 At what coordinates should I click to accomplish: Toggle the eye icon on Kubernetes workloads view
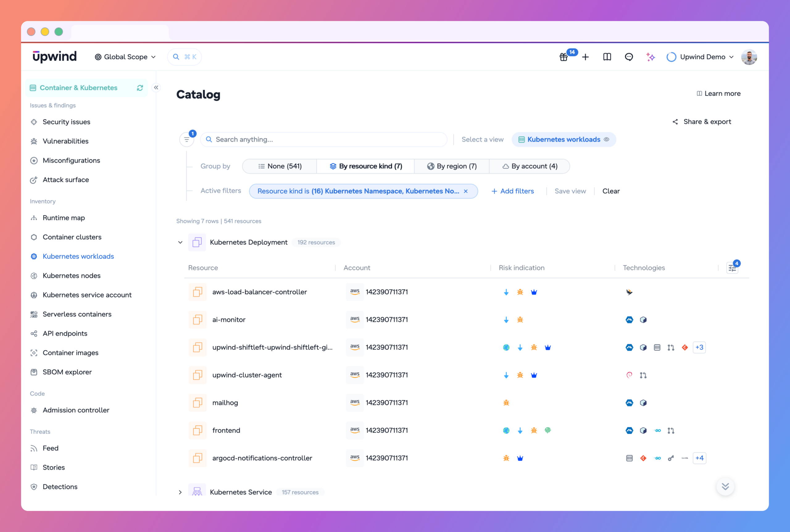point(607,139)
